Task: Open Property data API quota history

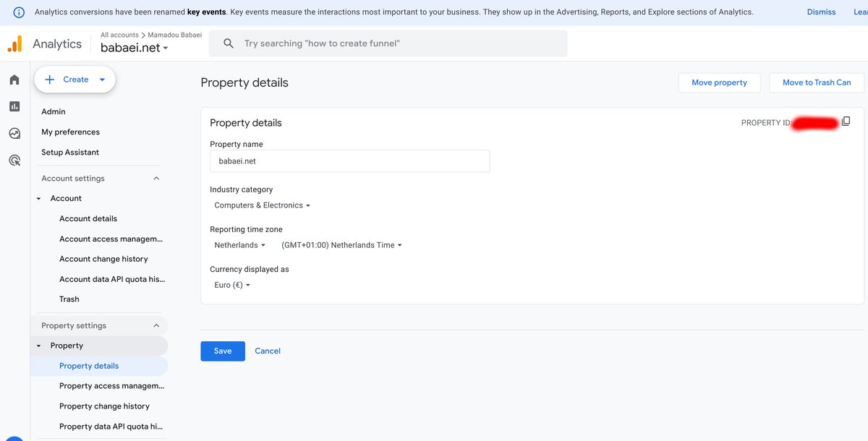Action: click(x=111, y=427)
